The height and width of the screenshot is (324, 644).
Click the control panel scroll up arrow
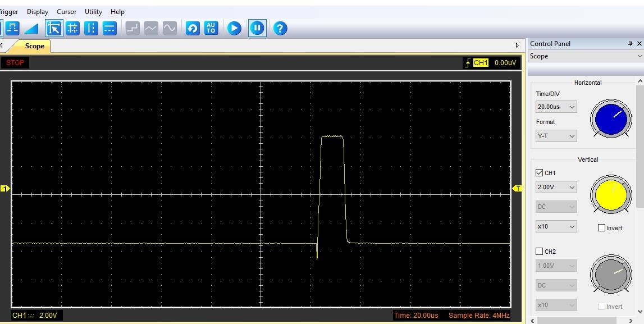click(x=640, y=82)
